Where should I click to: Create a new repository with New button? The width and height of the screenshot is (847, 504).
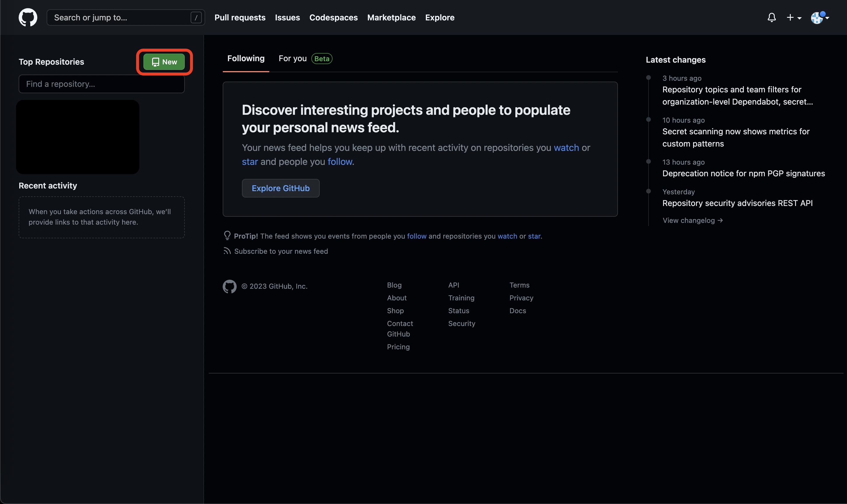(x=164, y=62)
